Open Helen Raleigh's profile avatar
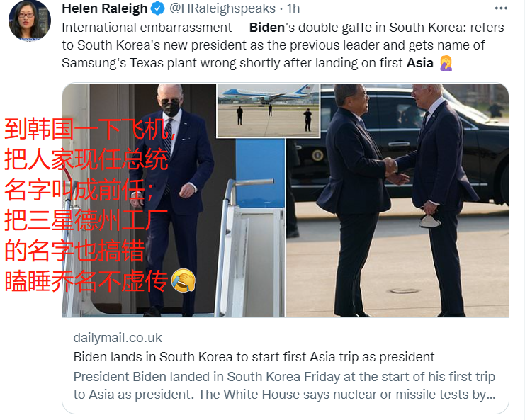The width and height of the screenshot is (525, 420). (x=30, y=21)
